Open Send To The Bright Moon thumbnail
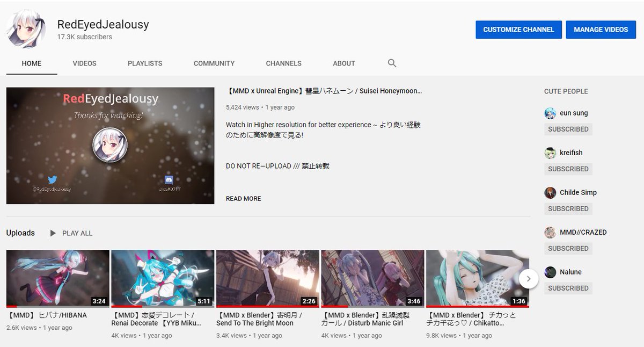The image size is (644, 347). click(268, 279)
